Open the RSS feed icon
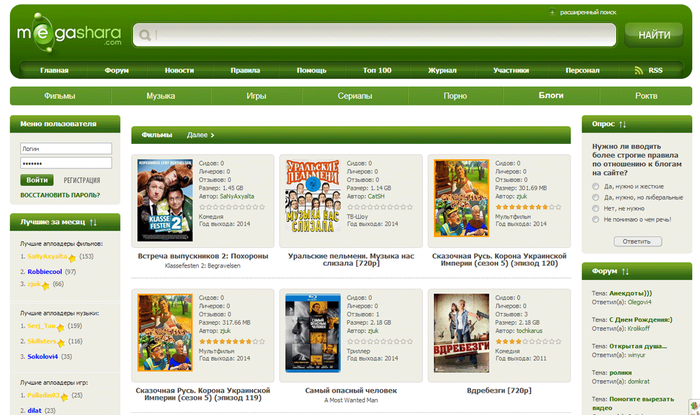This screenshot has height=415, width=700. [639, 71]
